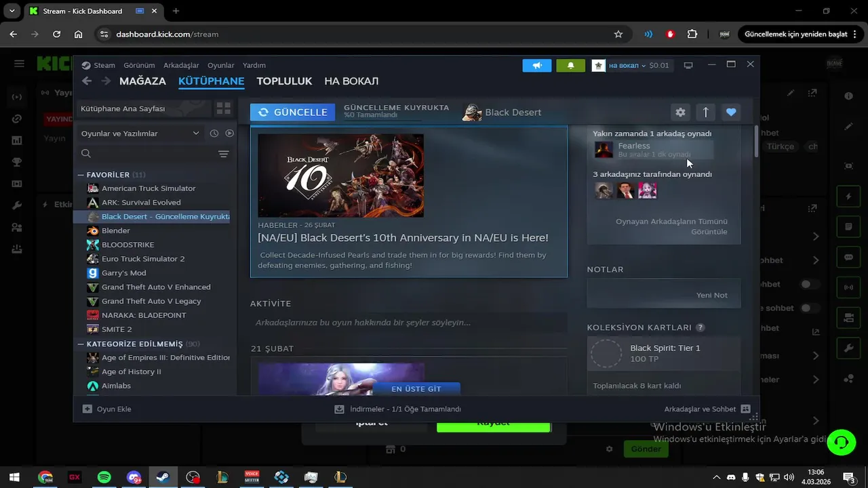The height and width of the screenshot is (488, 868).
Task: Click the EN ÜSTE GİT button
Action: pyautogui.click(x=416, y=388)
